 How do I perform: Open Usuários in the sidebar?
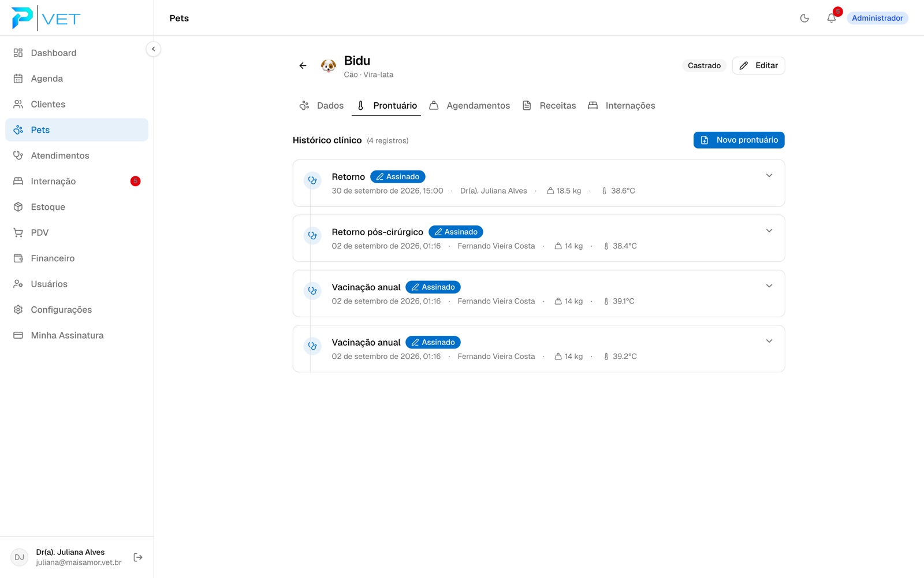(77, 284)
